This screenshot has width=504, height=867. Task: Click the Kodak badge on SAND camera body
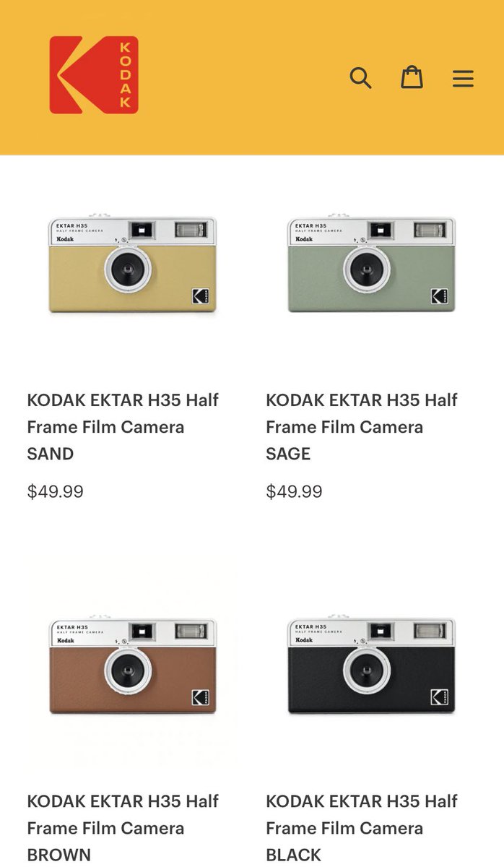tap(200, 296)
